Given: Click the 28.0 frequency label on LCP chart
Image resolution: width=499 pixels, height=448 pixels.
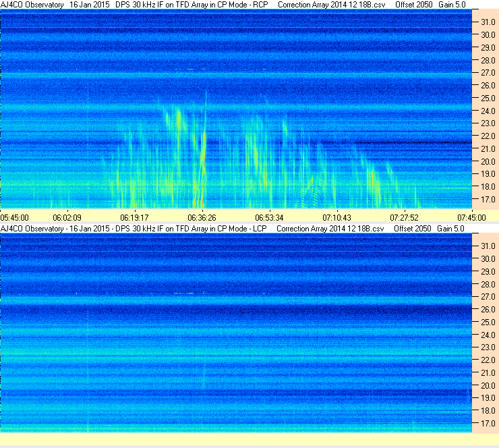Looking at the screenshot, I should tap(488, 285).
